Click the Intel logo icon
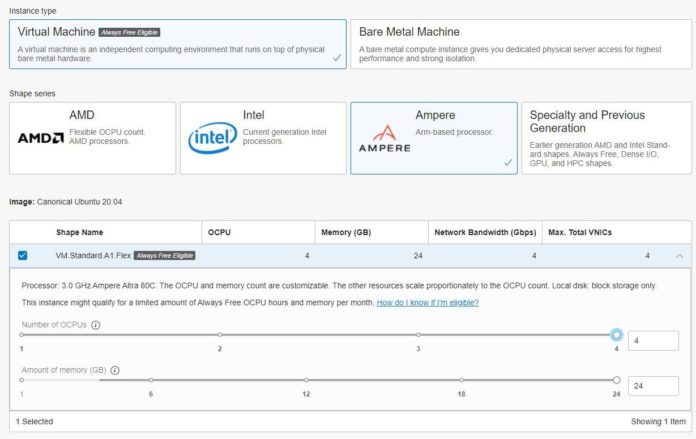 [x=212, y=139]
